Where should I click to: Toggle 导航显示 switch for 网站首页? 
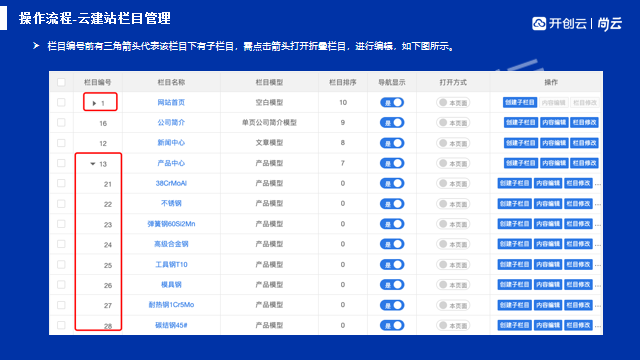click(392, 102)
